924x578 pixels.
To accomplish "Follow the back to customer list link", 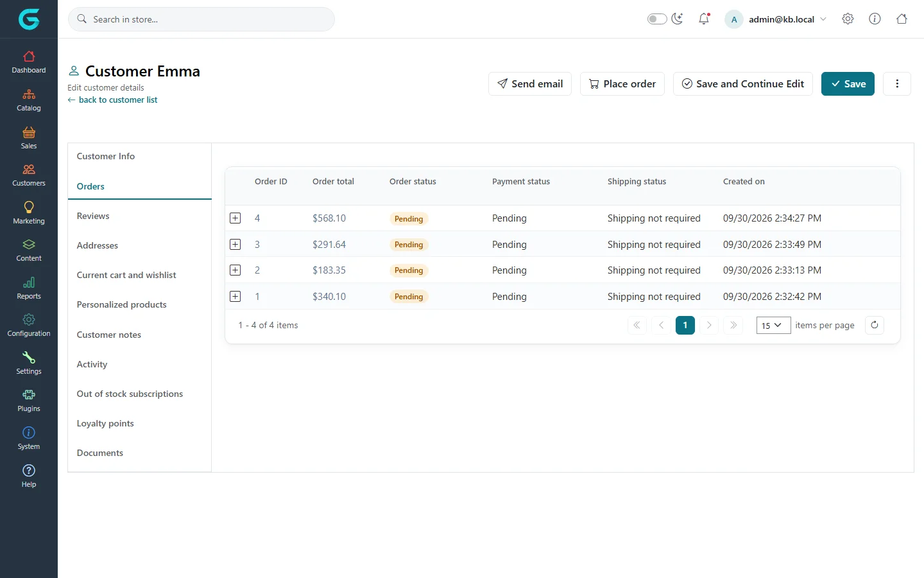I will click(112, 100).
